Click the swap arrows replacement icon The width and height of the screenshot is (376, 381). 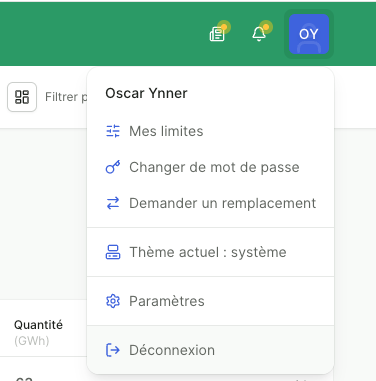[113, 203]
